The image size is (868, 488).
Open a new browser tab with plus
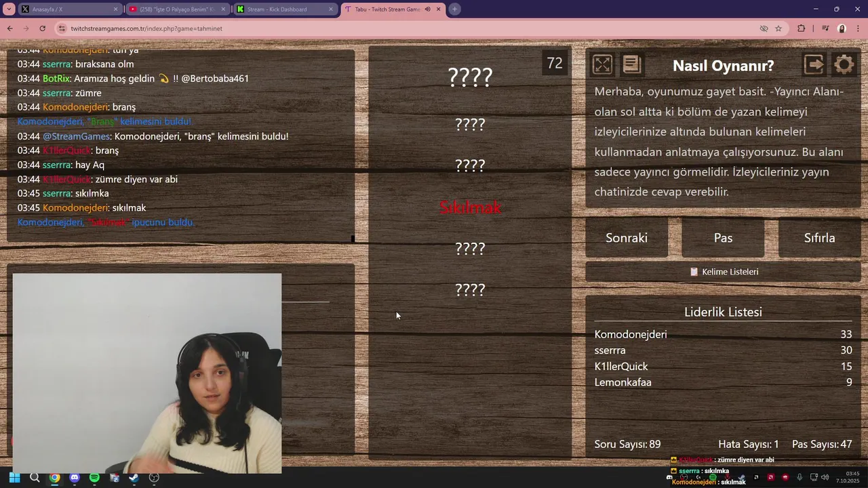454,9
